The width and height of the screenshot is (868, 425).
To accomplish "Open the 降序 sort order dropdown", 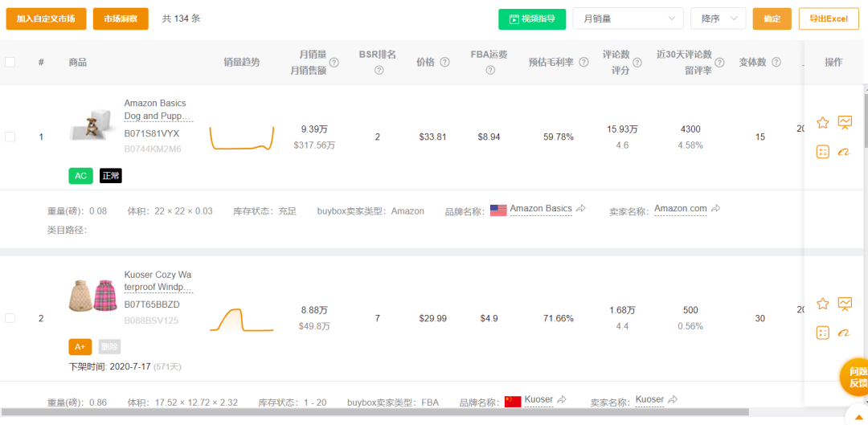I will coord(719,18).
